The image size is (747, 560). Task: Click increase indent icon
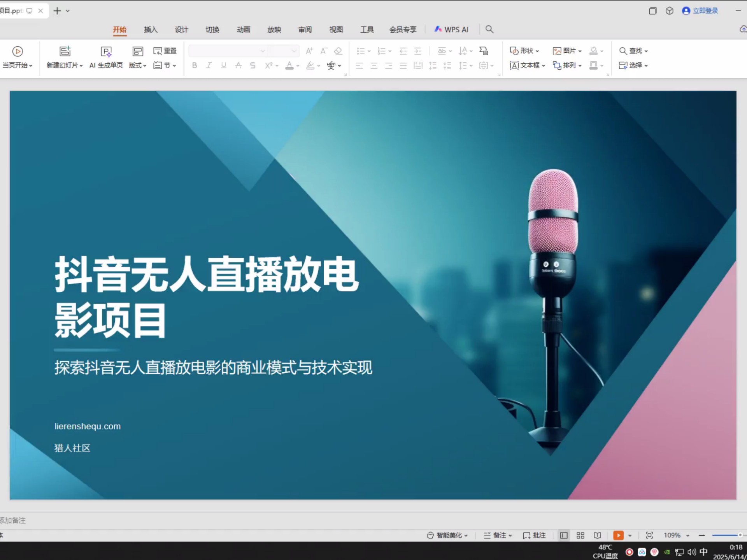(x=418, y=51)
